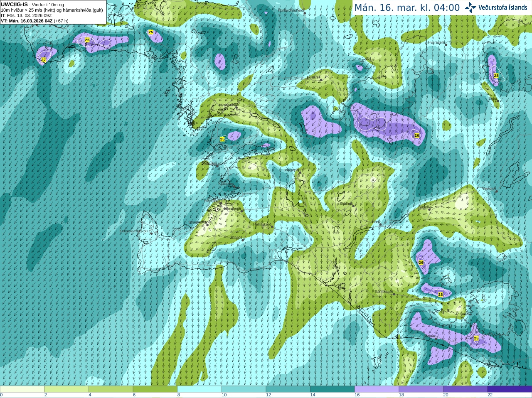
Task: Click the Skálholt station label
Action: pos(346,204)
